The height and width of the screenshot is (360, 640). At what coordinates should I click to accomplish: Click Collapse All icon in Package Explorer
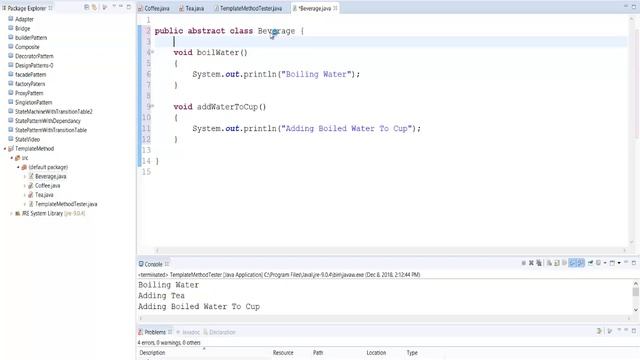click(87, 7)
